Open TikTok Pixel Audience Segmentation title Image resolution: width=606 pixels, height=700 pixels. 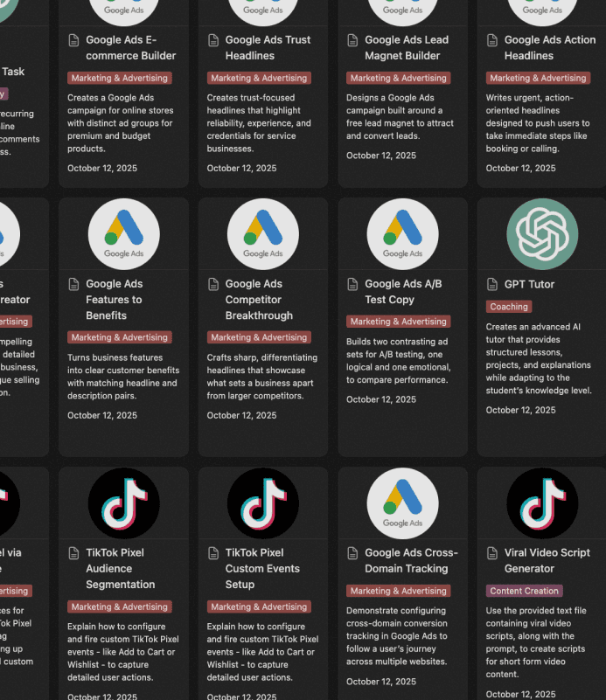pos(120,568)
